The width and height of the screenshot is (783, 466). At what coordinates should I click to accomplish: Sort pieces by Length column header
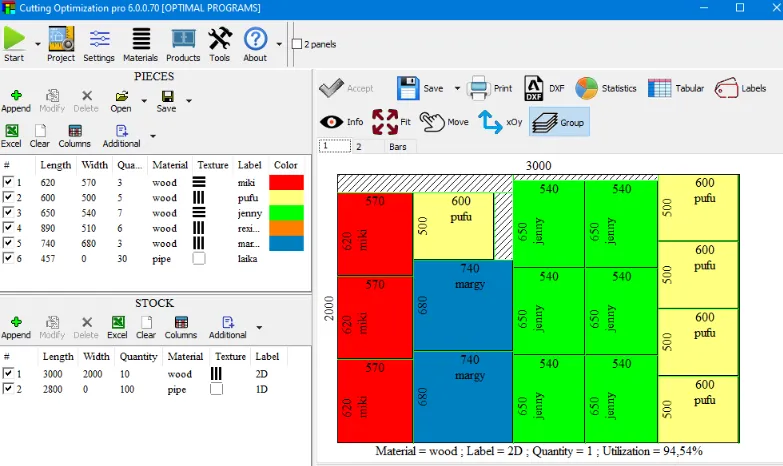pyautogui.click(x=55, y=165)
